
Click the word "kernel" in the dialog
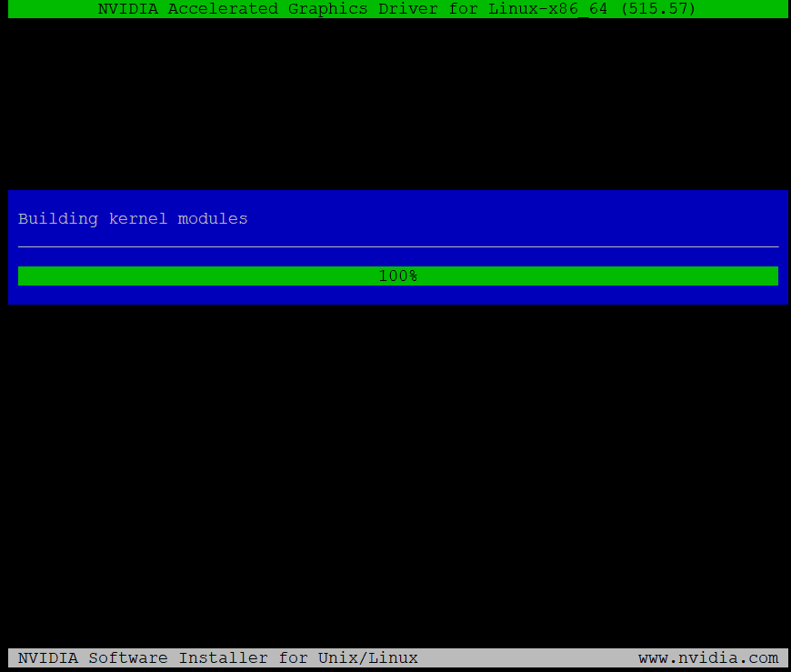tap(138, 219)
